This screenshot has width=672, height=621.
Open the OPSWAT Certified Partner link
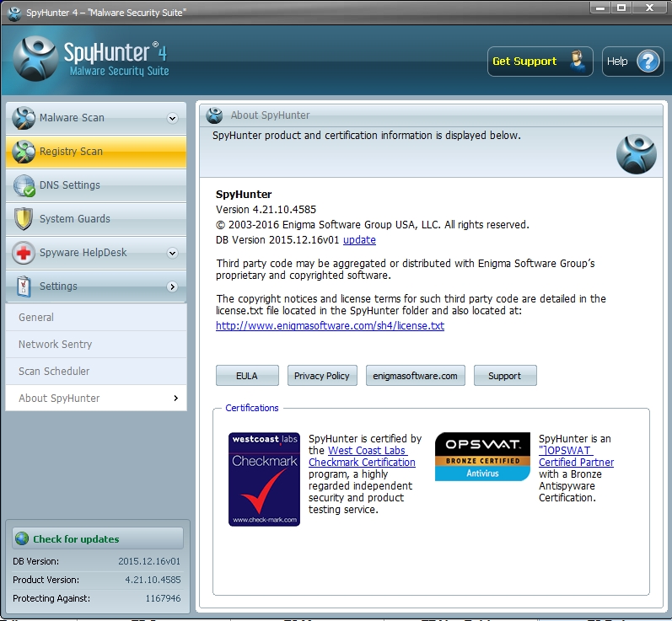pos(577,457)
